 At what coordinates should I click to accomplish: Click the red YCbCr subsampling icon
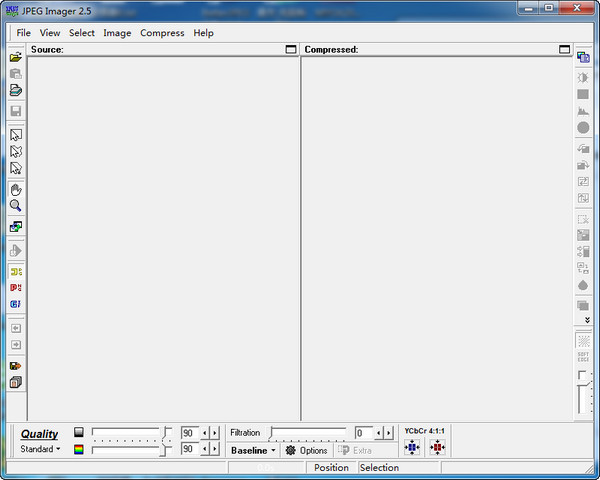(x=436, y=449)
